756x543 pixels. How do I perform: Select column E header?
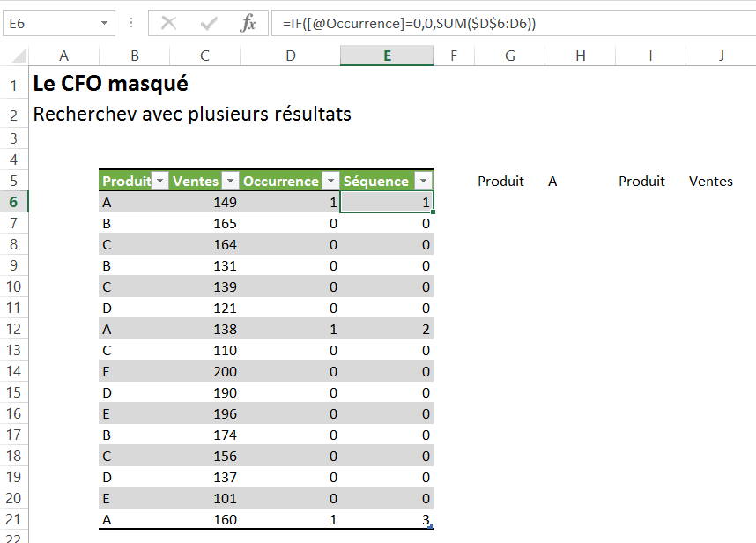tap(387, 56)
